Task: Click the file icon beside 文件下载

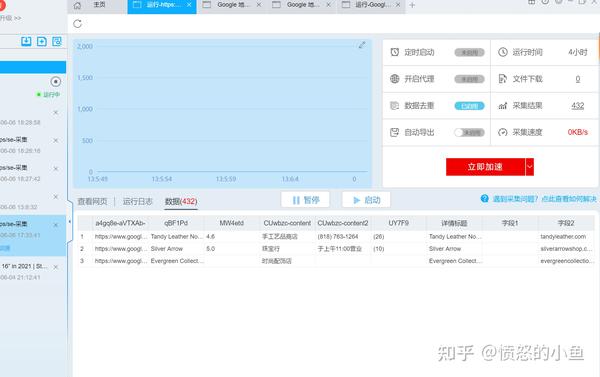Action: (x=503, y=79)
